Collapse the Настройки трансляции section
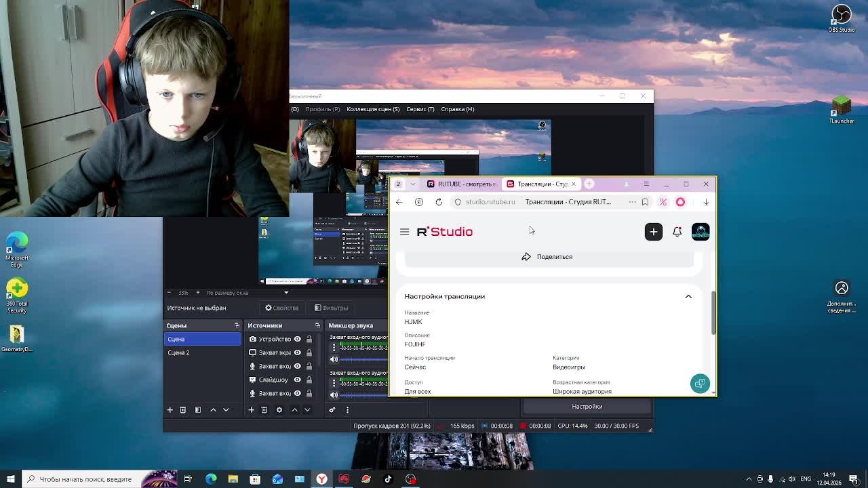 coord(688,296)
